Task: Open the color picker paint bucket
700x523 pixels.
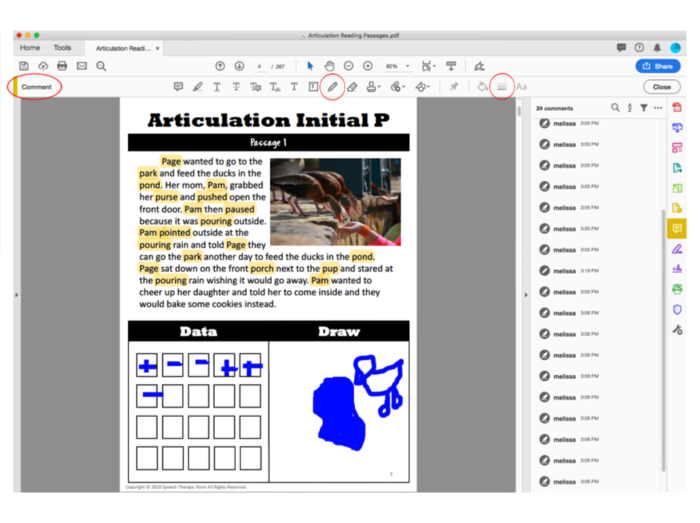Action: click(x=482, y=87)
